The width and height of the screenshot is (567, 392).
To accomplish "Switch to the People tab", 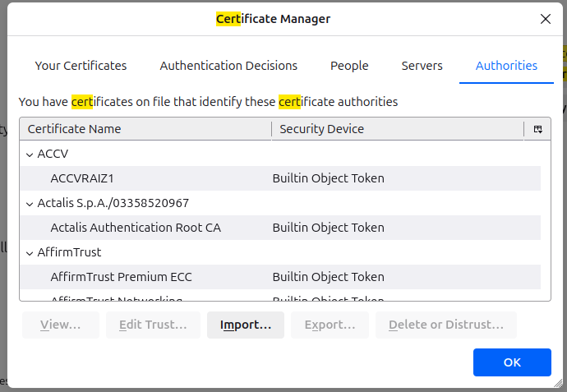I will coord(349,66).
